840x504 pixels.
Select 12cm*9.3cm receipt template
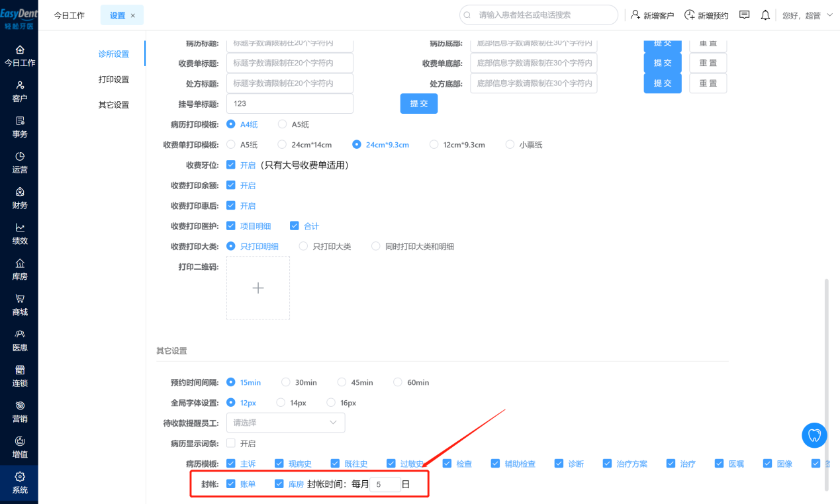click(x=457, y=144)
